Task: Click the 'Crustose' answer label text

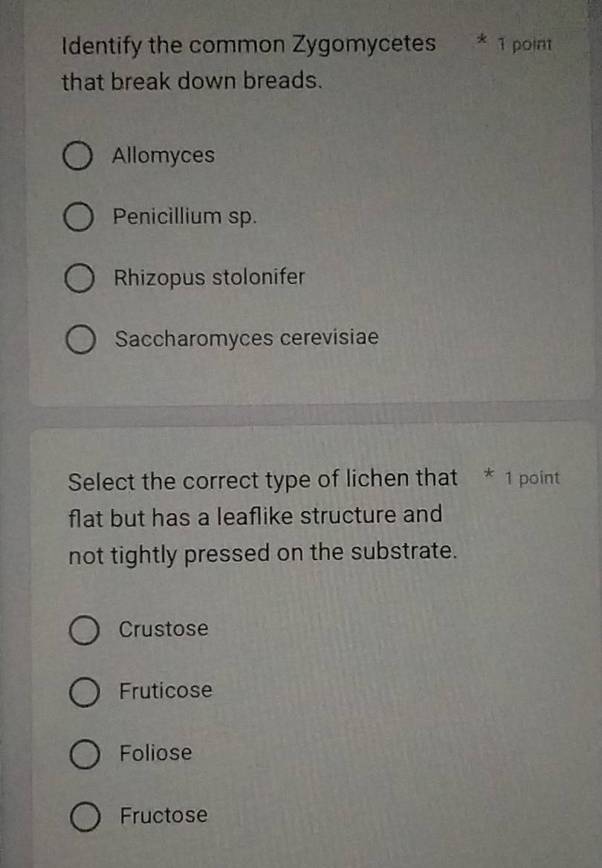Action: (164, 629)
